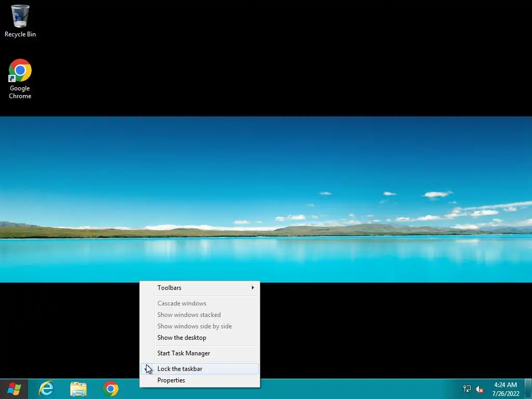Toggle Lock the taskbar option
The width and height of the screenshot is (532, 399).
point(199,369)
